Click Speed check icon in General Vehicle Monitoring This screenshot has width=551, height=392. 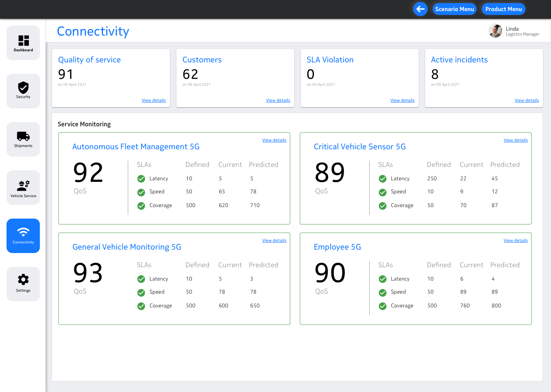click(141, 292)
